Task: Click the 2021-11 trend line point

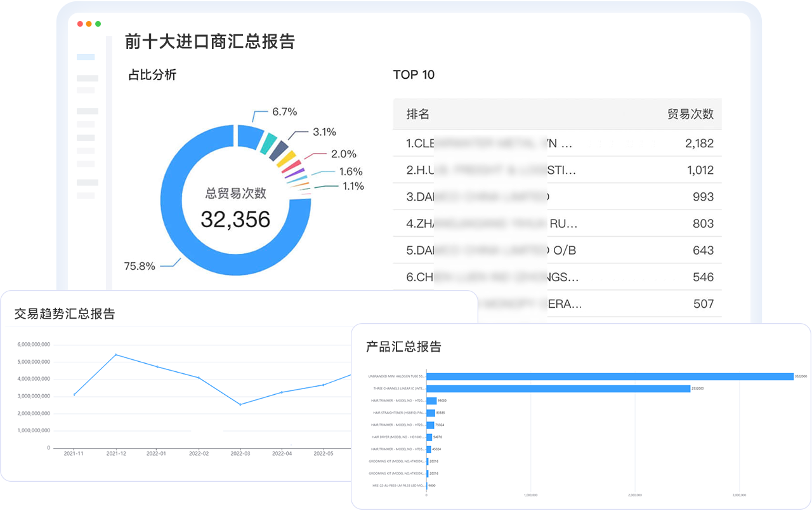Action: pos(74,395)
